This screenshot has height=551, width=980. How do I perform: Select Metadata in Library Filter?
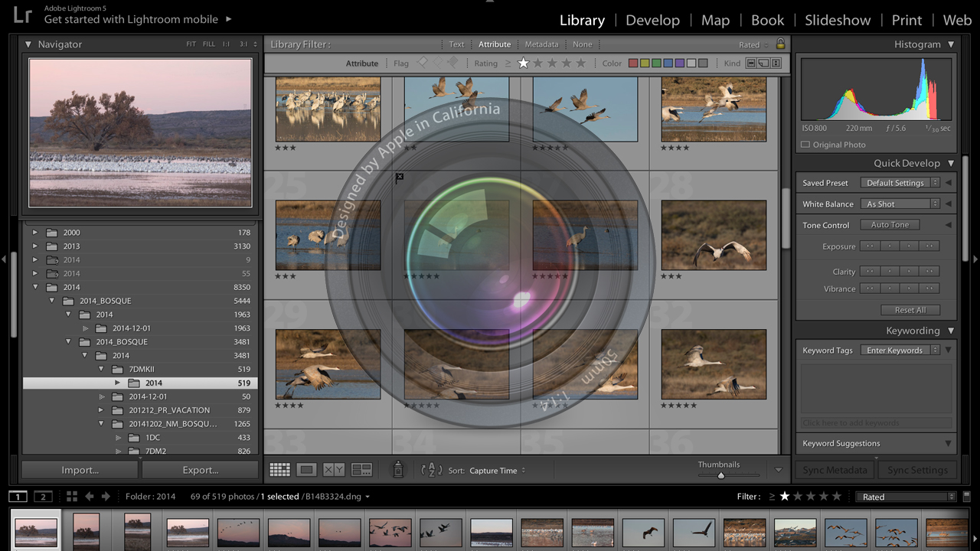541,44
